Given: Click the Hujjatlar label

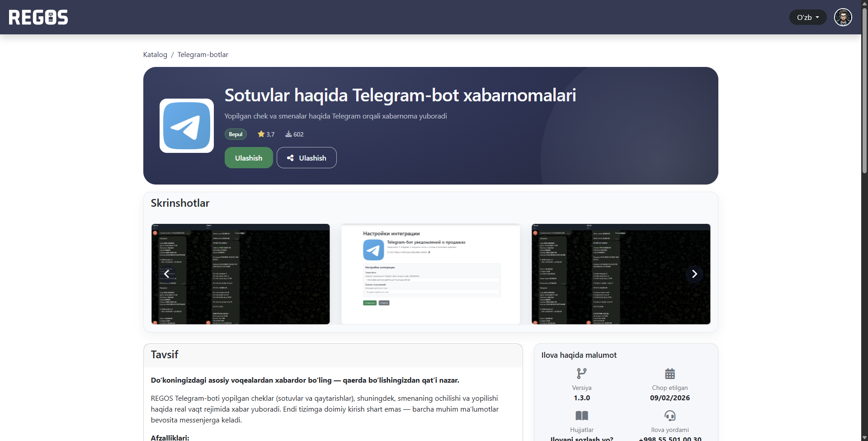Looking at the screenshot, I should pos(582,430).
